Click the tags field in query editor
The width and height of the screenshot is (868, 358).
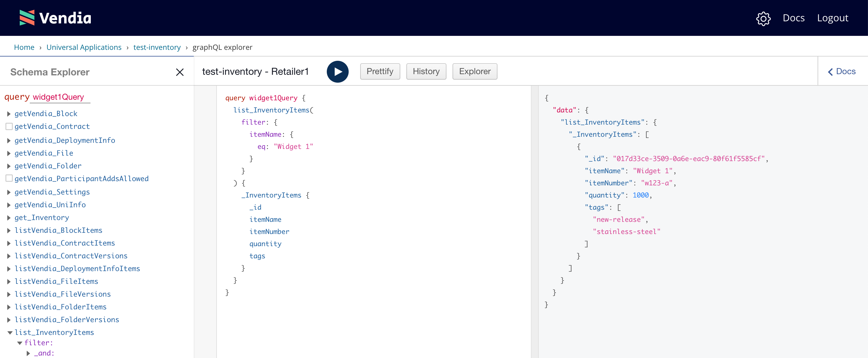pos(257,256)
